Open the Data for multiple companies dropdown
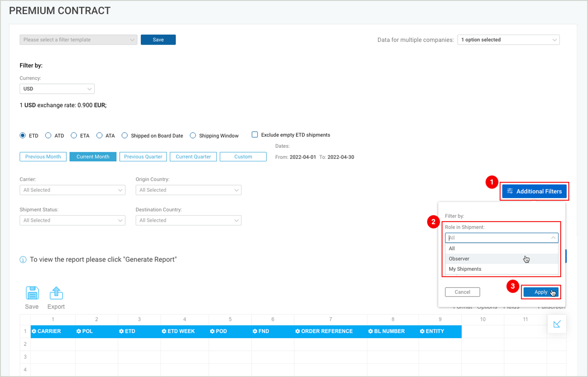588x377 pixels. tap(508, 40)
